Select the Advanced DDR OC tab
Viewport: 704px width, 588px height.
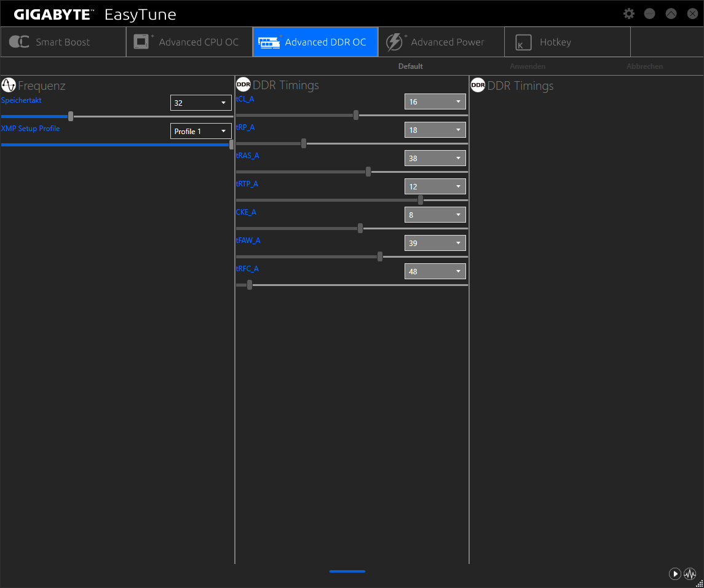(315, 42)
